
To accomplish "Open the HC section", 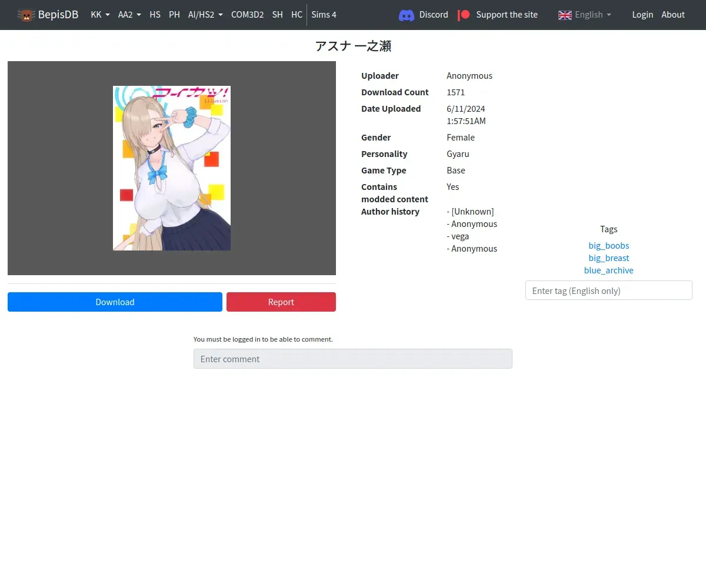I will coord(297,15).
